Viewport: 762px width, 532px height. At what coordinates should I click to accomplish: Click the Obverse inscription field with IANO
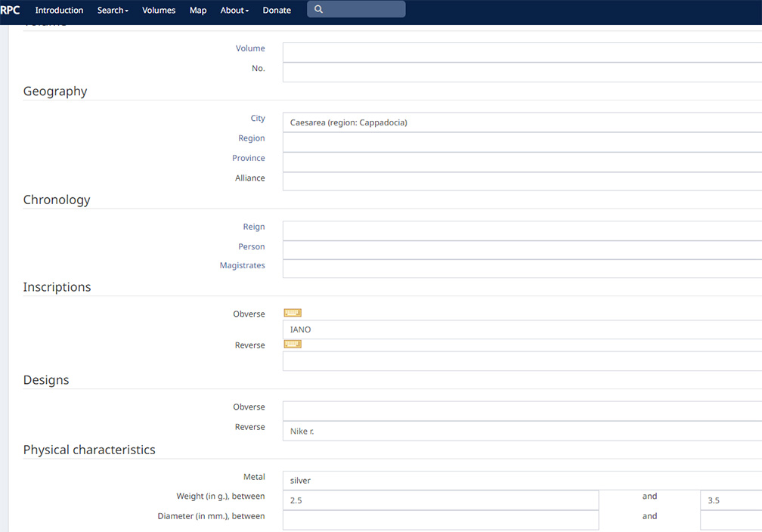[522, 329]
